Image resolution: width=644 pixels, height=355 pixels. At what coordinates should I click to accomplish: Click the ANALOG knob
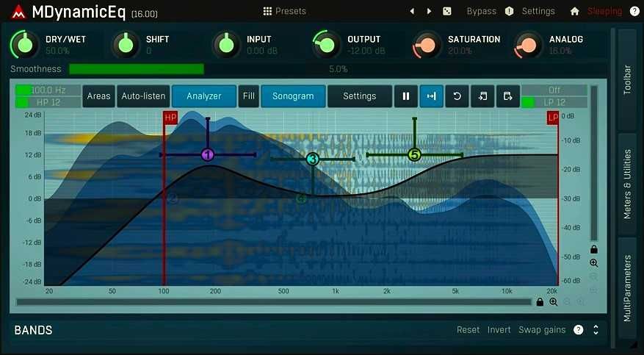(x=529, y=45)
